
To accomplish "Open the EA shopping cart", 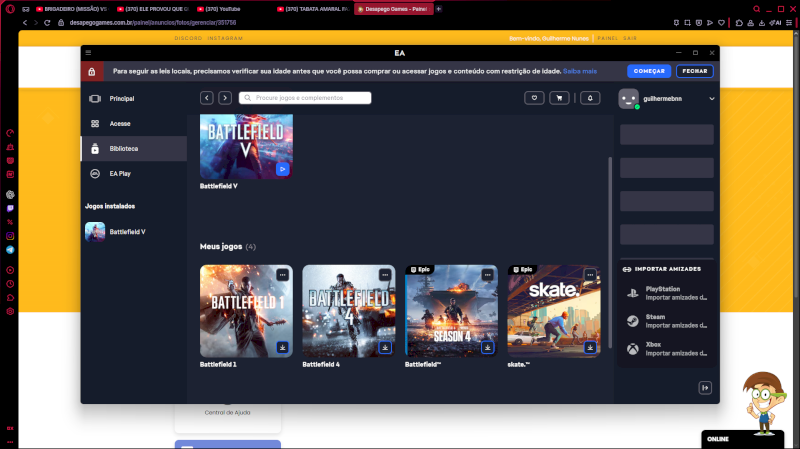I will point(559,98).
